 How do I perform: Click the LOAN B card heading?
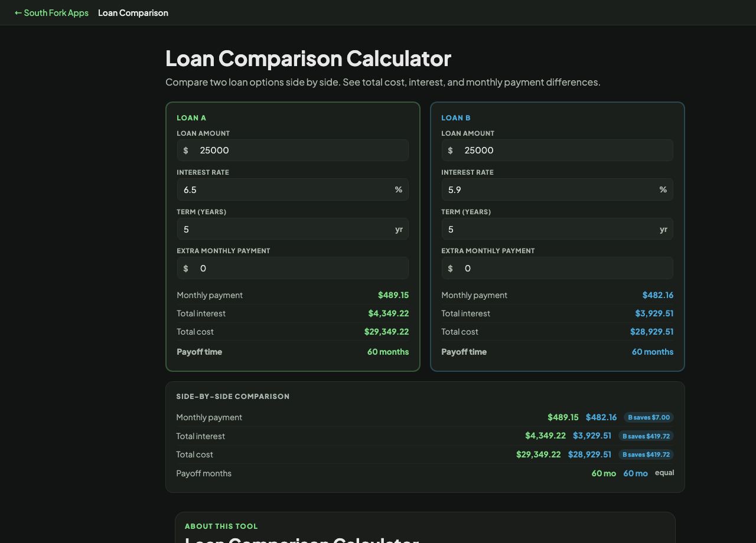pyautogui.click(x=456, y=118)
